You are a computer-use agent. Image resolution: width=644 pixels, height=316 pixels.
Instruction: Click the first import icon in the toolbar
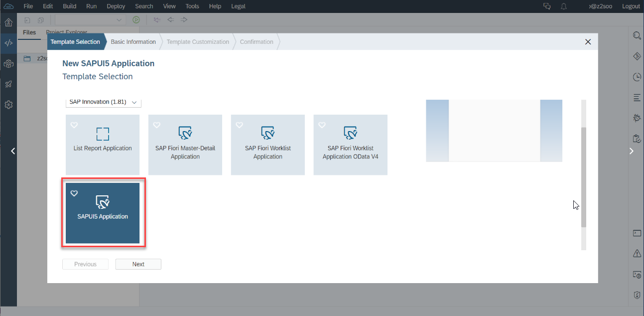click(27, 20)
